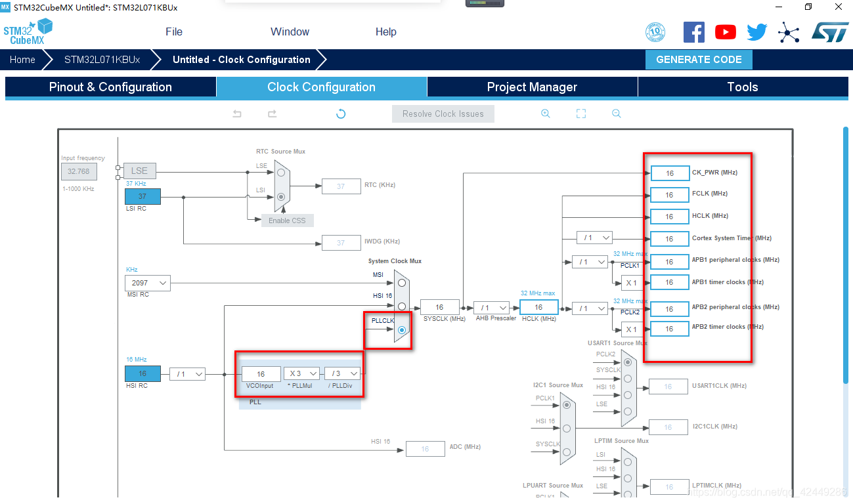Open the PLLDiv /3 dropdown
The width and height of the screenshot is (853, 504).
pos(342,373)
